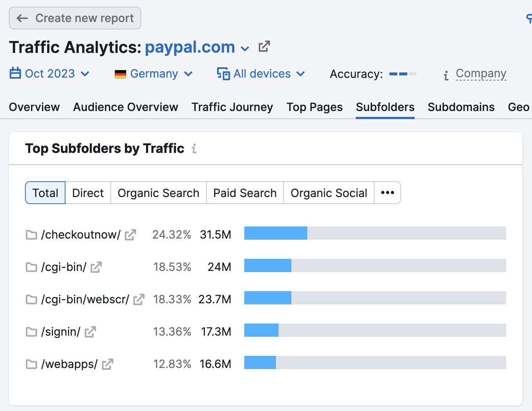Click the folder icon for /cgi-bin/
The image size is (532, 411).
click(31, 267)
